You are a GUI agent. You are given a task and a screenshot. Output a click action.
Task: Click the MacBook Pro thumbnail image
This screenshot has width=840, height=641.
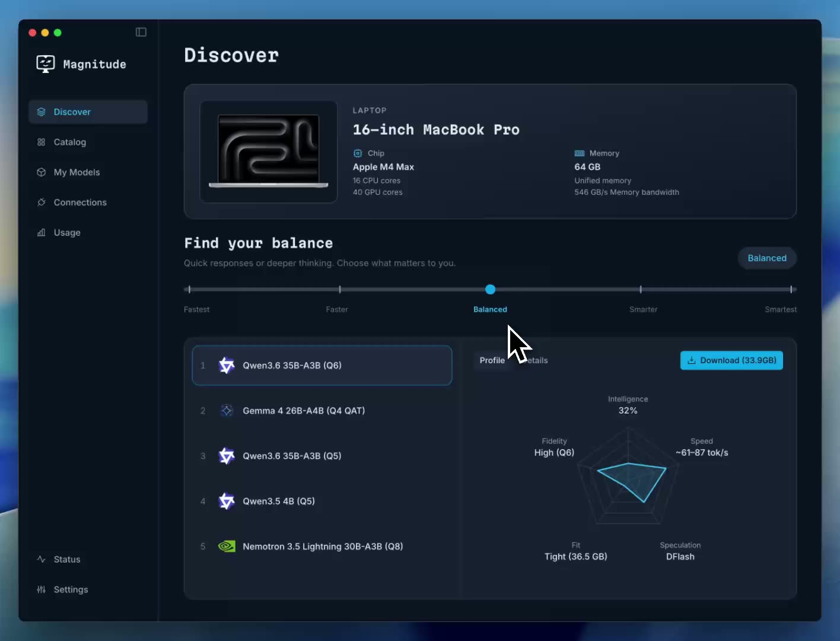269,151
